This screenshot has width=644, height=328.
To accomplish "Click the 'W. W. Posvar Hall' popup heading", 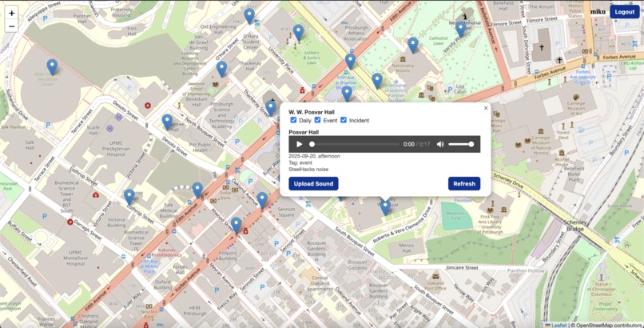I will [x=312, y=112].
